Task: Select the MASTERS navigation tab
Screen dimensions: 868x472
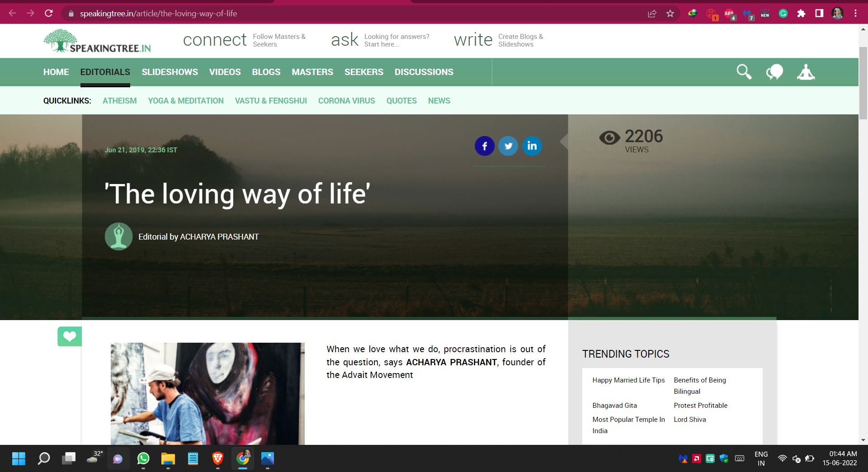Action: pos(312,72)
